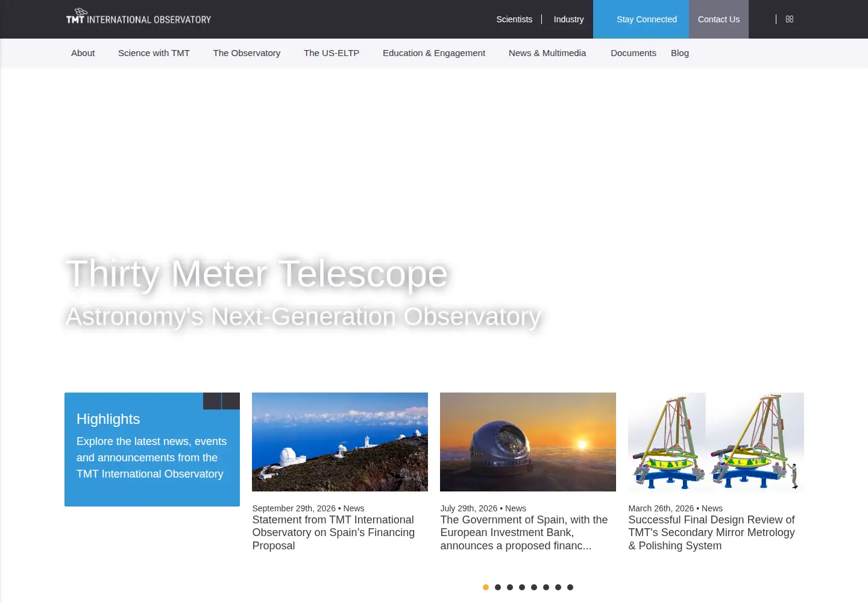Open the hillside observatory domes thumbnail
Viewport: 868px width, 603px height.
pos(340,442)
